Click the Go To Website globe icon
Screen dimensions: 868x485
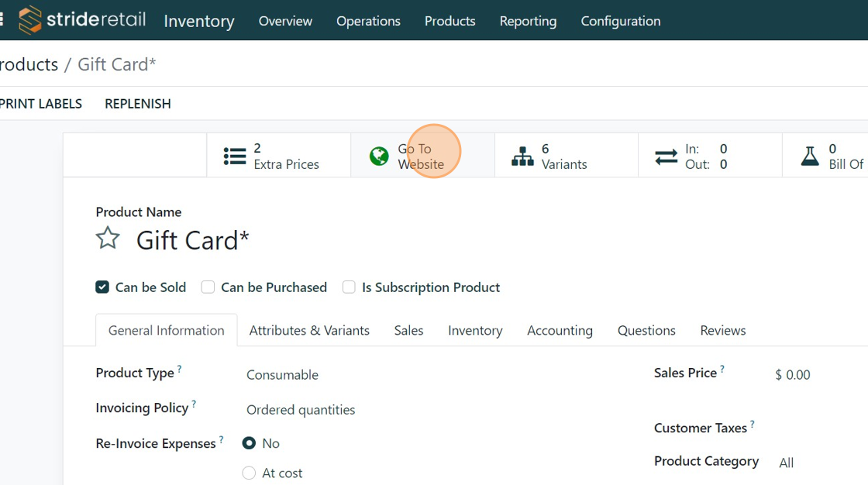point(379,157)
